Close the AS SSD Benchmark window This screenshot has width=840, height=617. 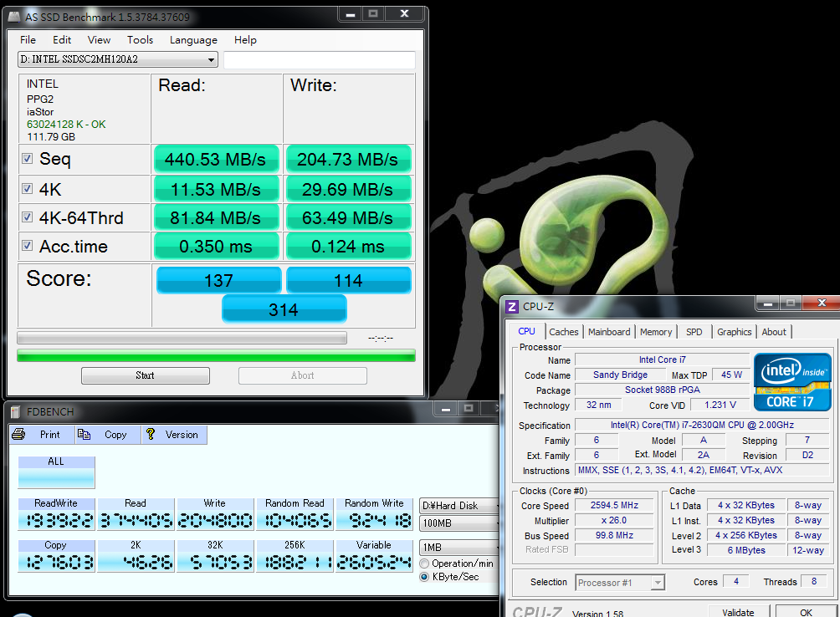click(405, 14)
